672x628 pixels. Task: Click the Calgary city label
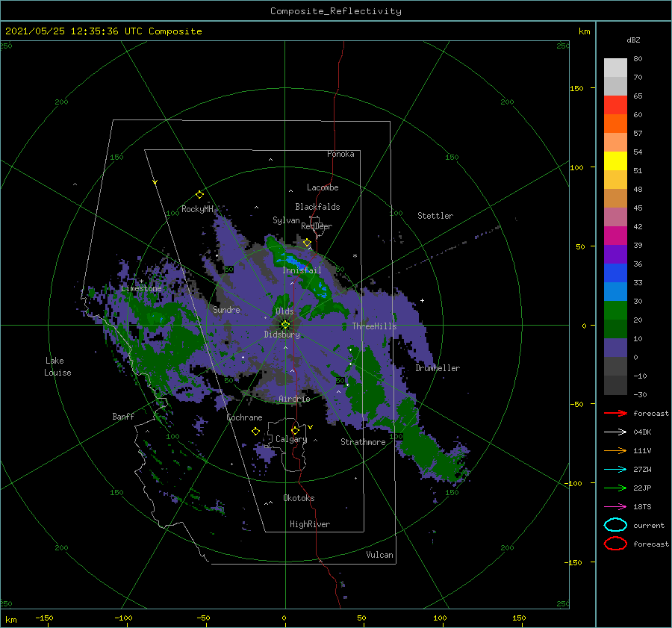pos(291,439)
